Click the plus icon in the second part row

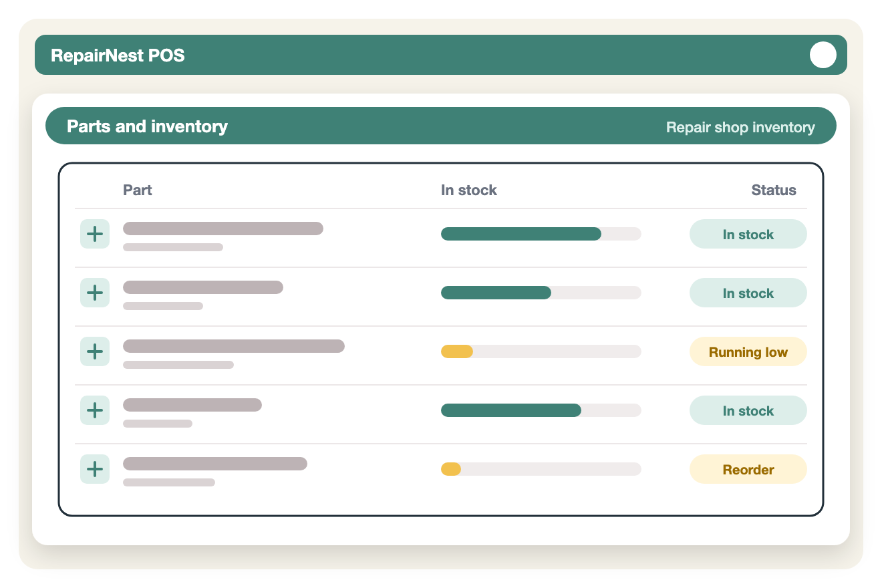[x=95, y=293]
